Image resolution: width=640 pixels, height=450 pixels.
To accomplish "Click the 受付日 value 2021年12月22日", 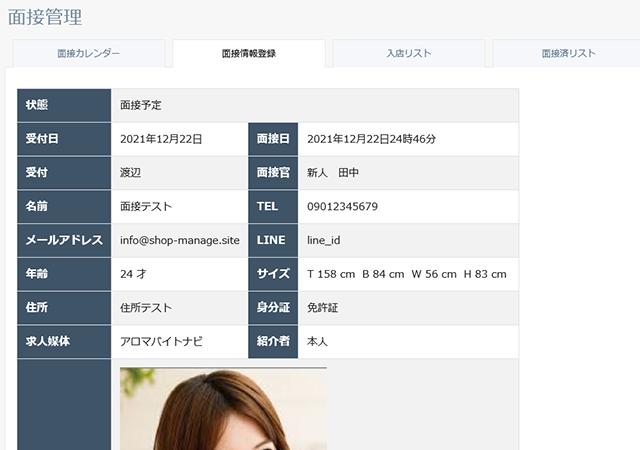I will pyautogui.click(x=161, y=139).
